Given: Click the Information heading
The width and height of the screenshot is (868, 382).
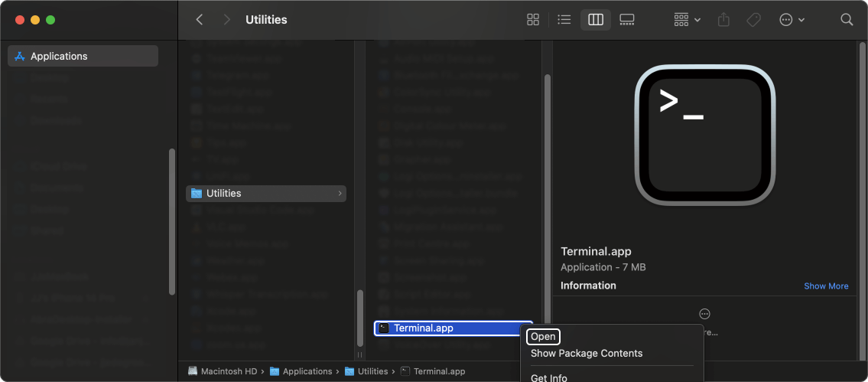Looking at the screenshot, I should (588, 286).
